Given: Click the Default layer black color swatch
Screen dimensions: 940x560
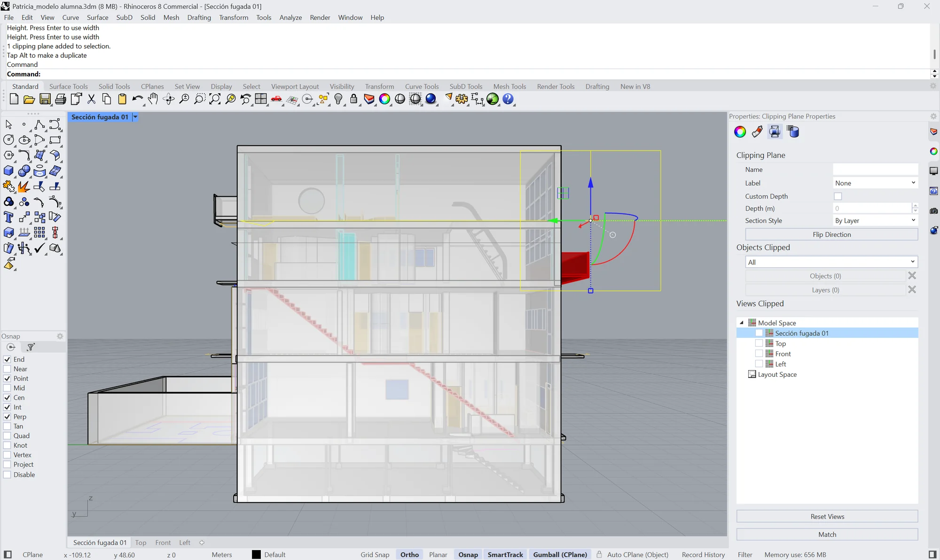Looking at the screenshot, I should pyautogui.click(x=256, y=555).
